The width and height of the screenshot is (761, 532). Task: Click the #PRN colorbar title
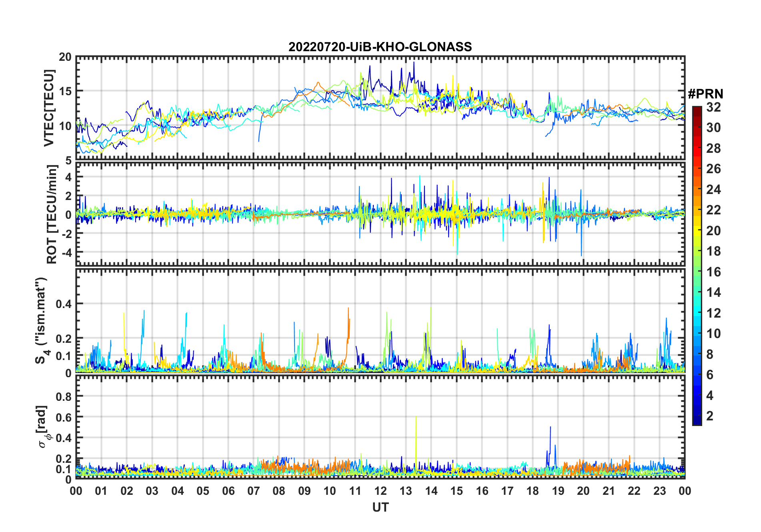(x=705, y=94)
